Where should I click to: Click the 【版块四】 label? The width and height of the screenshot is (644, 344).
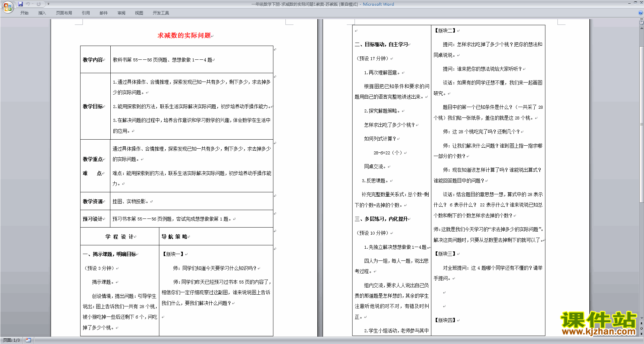coord(445,320)
